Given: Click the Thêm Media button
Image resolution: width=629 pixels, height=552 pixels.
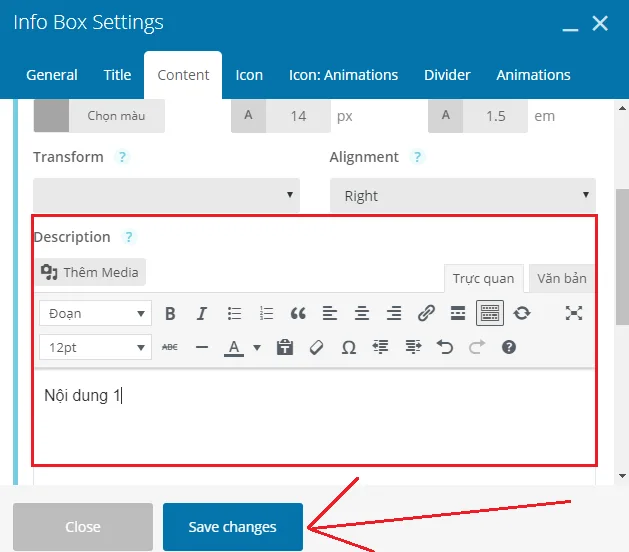Looking at the screenshot, I should point(91,272).
